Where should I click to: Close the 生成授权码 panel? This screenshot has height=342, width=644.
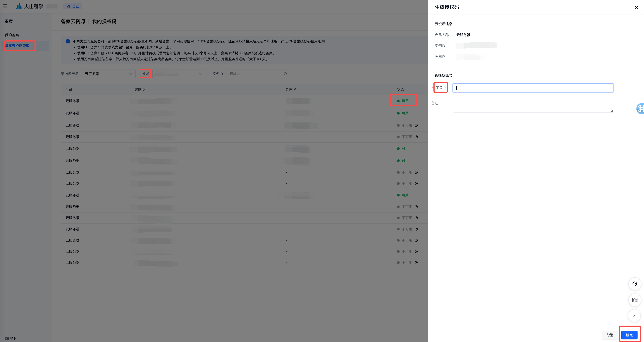coord(636,8)
